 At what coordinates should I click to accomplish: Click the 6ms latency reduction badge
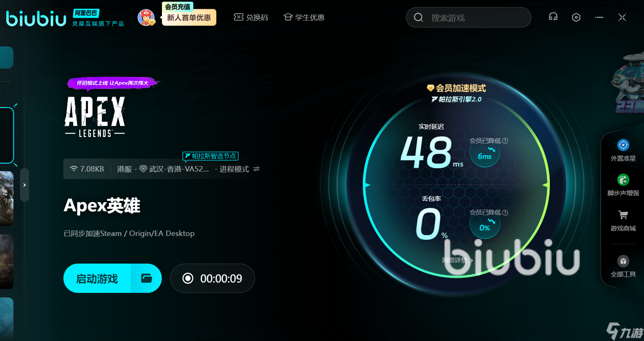pyautogui.click(x=485, y=154)
